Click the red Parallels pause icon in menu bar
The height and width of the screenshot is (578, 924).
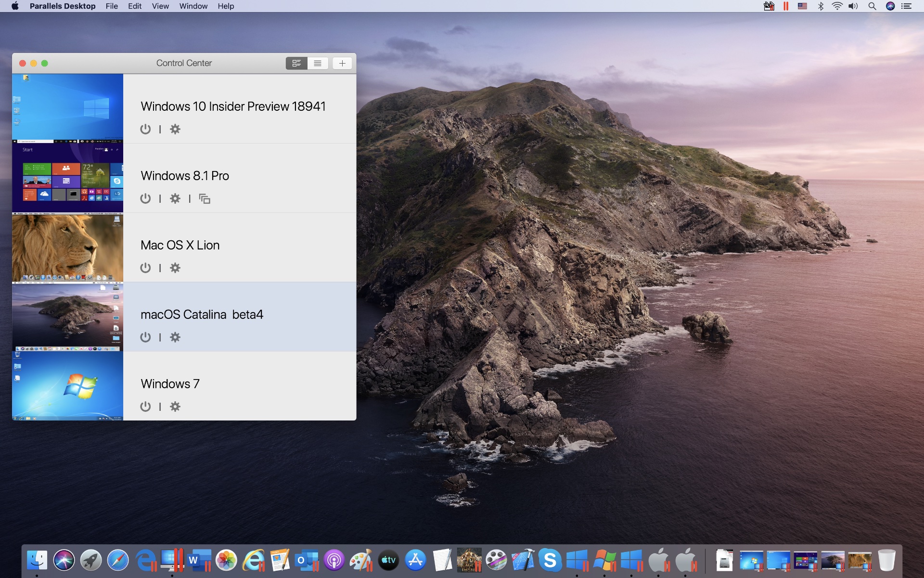coord(785,6)
